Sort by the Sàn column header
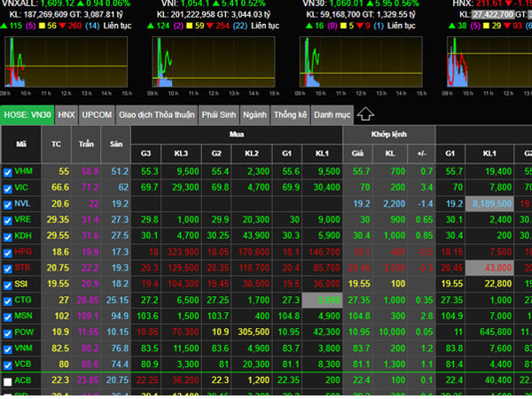The height and width of the screenshot is (399, 532). (x=115, y=145)
